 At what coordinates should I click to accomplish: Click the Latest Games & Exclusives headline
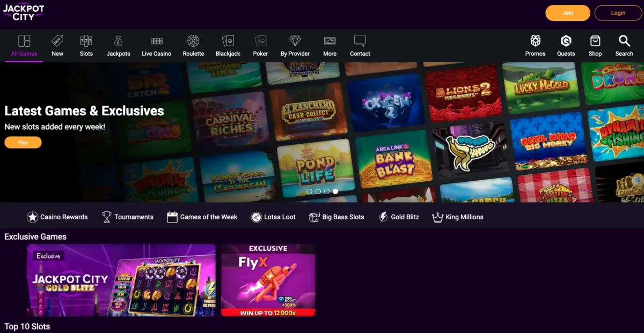pyautogui.click(x=84, y=111)
